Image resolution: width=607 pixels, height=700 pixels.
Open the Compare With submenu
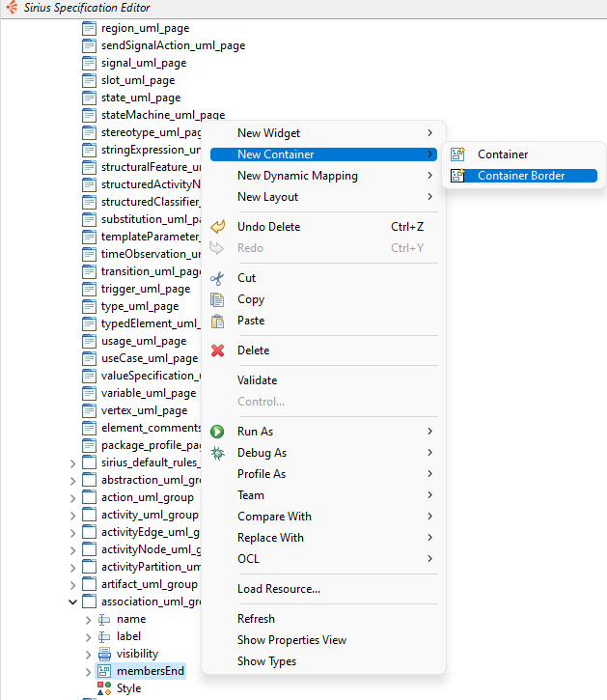click(x=323, y=517)
